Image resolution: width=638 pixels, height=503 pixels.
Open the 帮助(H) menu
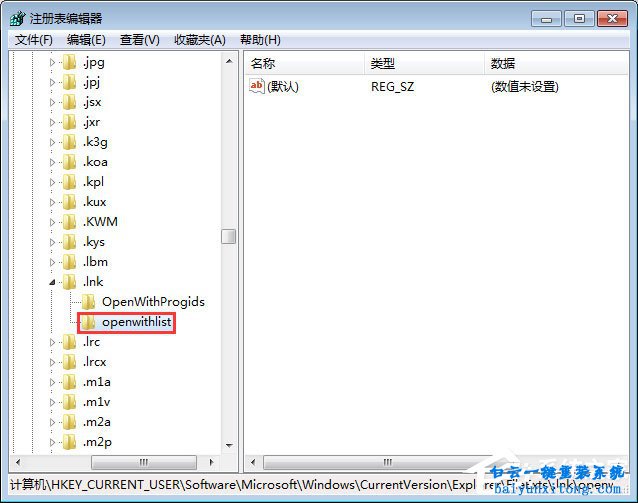(x=260, y=40)
